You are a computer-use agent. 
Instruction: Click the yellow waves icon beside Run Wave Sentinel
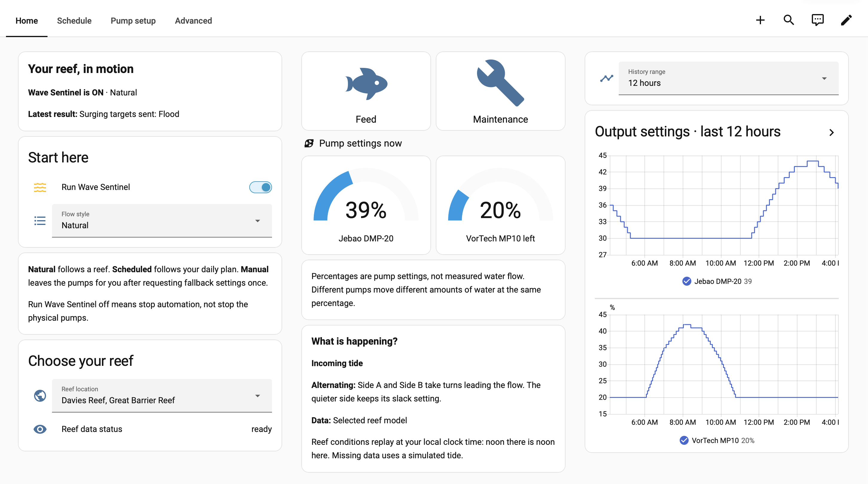click(40, 187)
